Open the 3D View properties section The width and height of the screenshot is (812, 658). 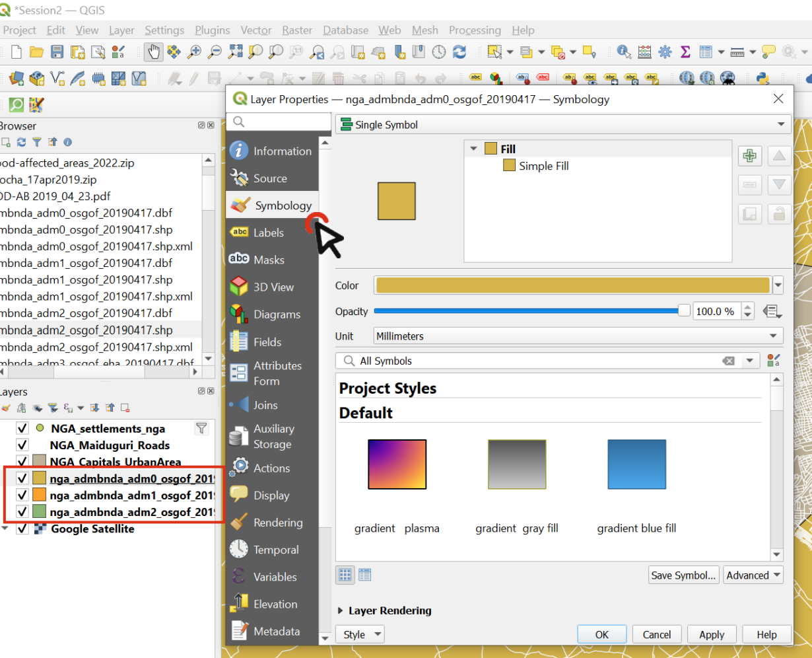273,287
